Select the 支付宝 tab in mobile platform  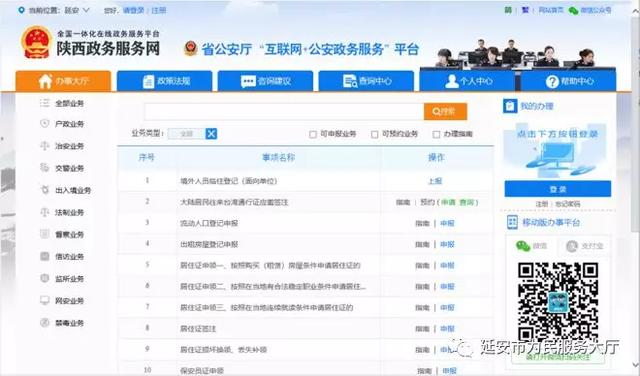pyautogui.click(x=584, y=246)
